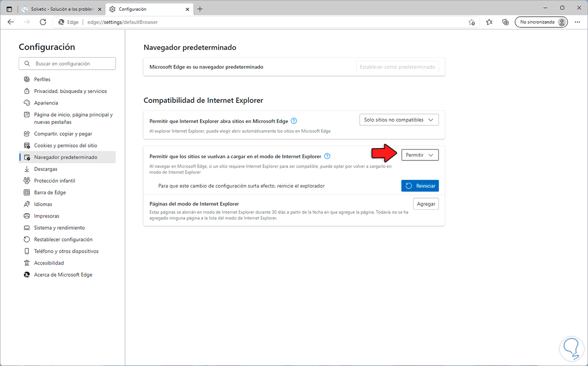Screen dimensions: 588x366
Task: Click the Acerca de Microsoft Edge logo icon
Action: tap(27, 275)
